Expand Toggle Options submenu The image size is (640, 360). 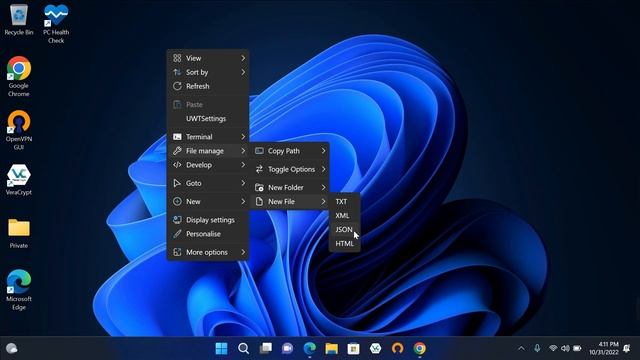point(290,169)
